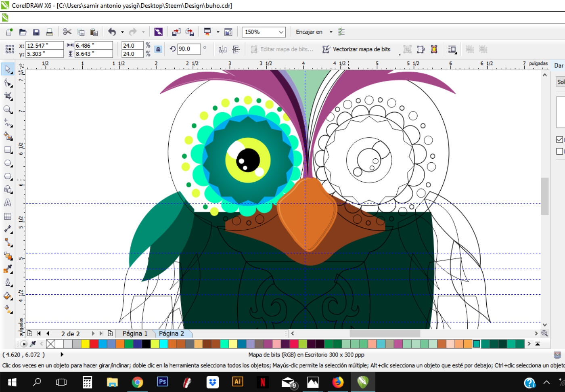Select the Rectangle tool
The height and width of the screenshot is (392, 565).
point(8,150)
